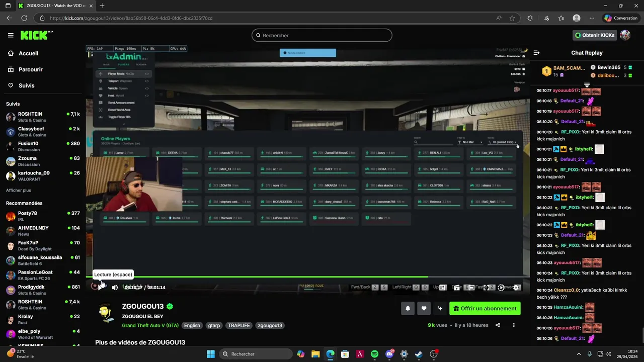The image size is (644, 362).
Task: Select the English tag
Action: 192,325
